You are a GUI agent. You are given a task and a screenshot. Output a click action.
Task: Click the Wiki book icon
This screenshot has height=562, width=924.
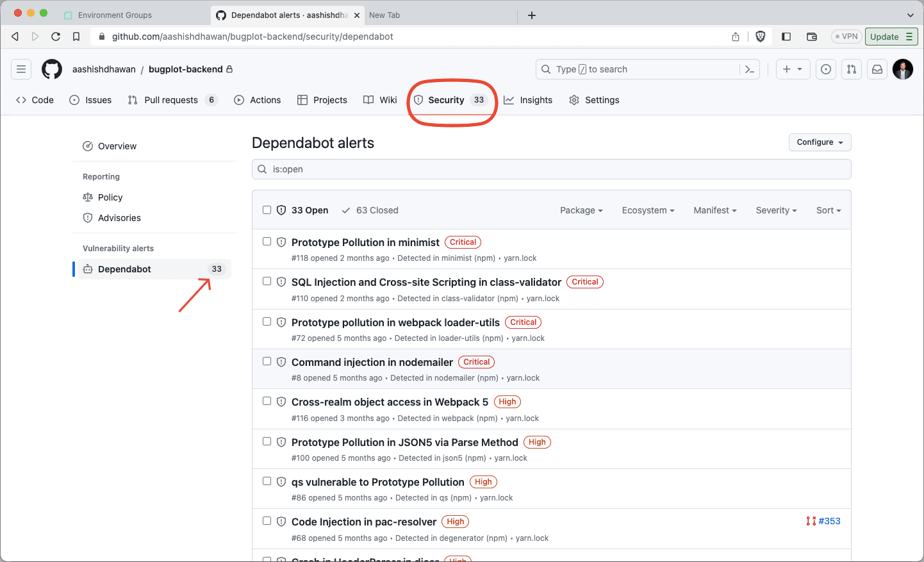click(x=368, y=100)
